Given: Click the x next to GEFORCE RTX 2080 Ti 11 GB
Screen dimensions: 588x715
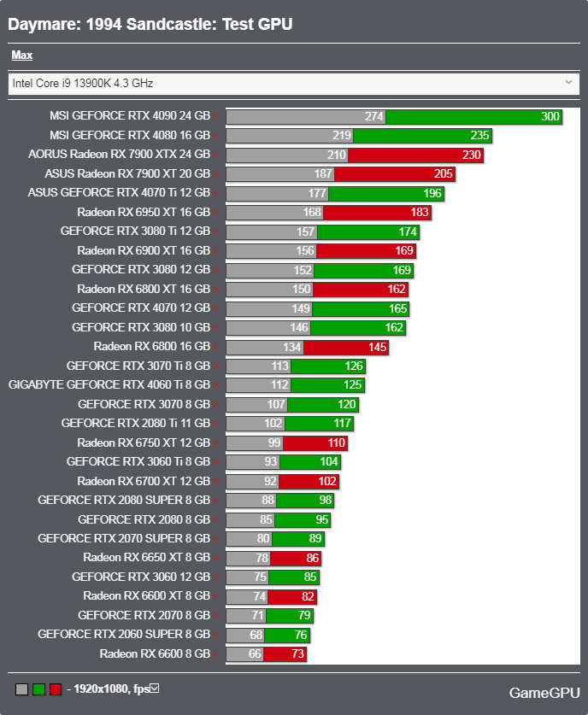Looking at the screenshot, I should (x=216, y=424).
